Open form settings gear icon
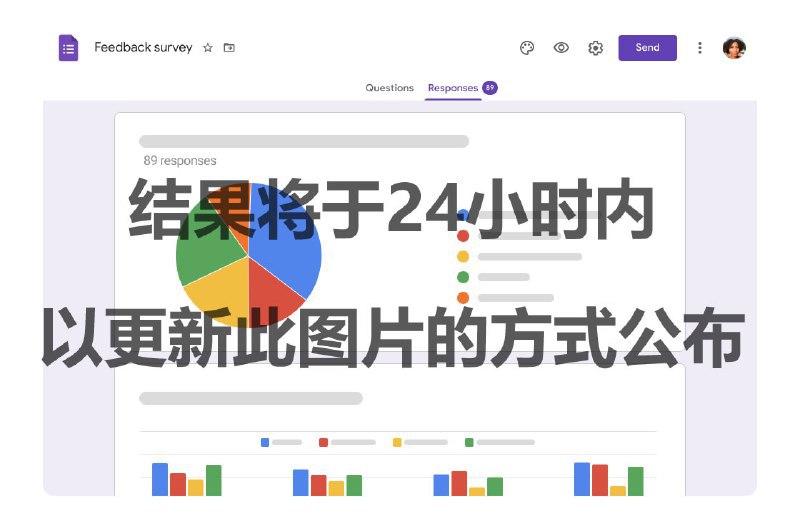 (595, 48)
